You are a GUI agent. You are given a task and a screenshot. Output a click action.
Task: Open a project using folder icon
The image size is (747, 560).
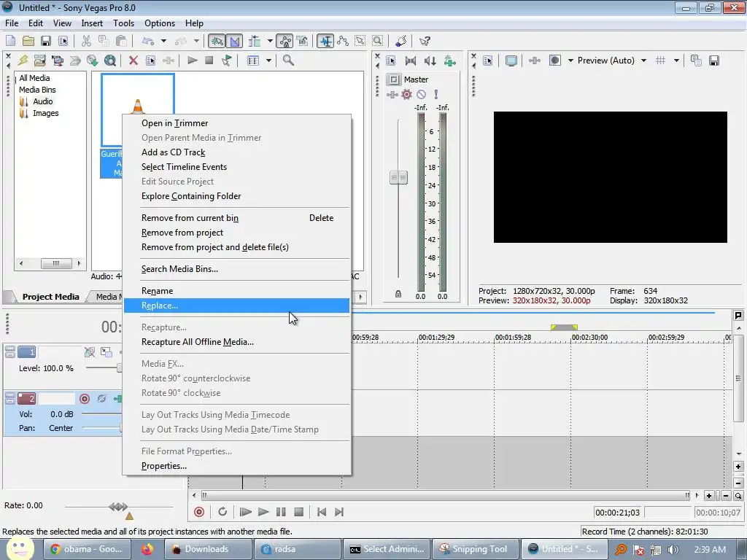point(28,41)
